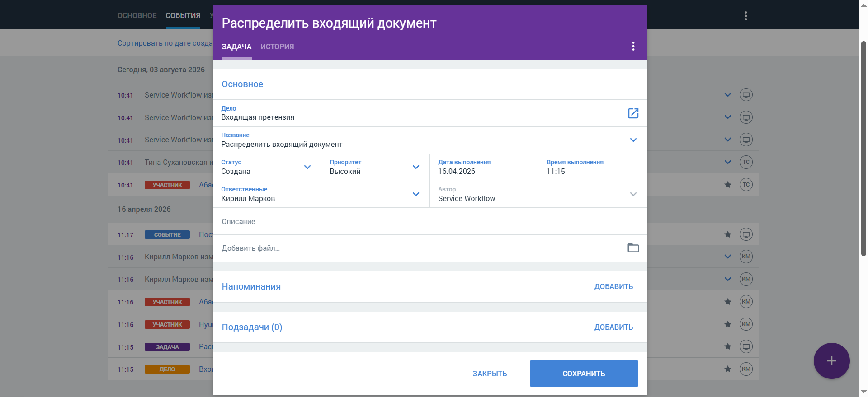Click monitor icon on 11:15 ЗАДАЧА row

[746, 346]
